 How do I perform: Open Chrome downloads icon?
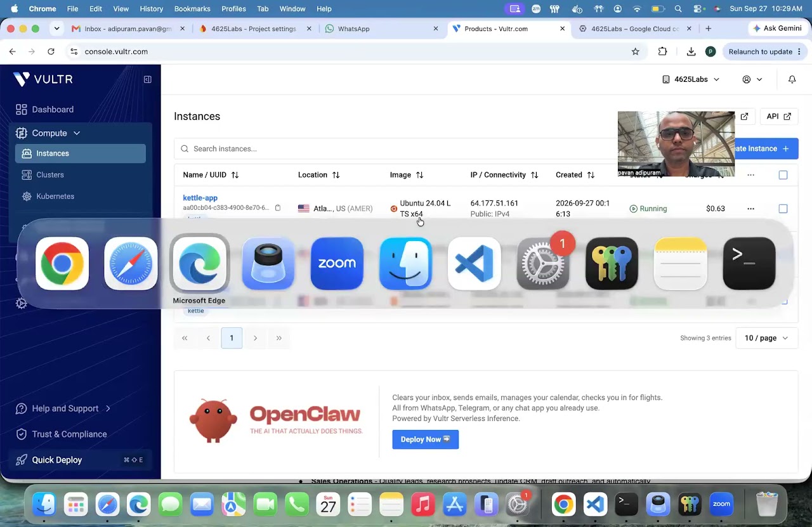[x=691, y=51]
